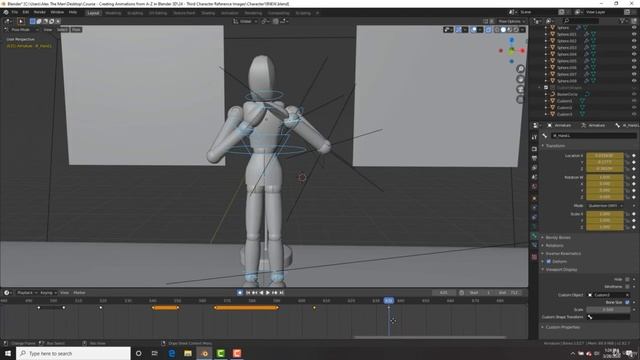Expand Sphere.003 in the outliner
This screenshot has width=640, height=360.
click(x=546, y=48)
